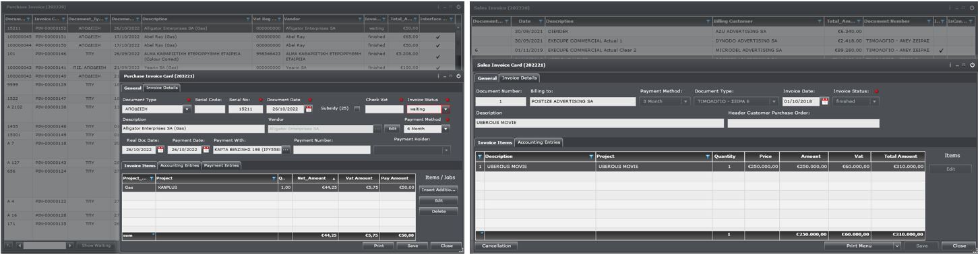980x255 pixels.
Task: Click the Serial No field containing 15211
Action: tap(245, 109)
